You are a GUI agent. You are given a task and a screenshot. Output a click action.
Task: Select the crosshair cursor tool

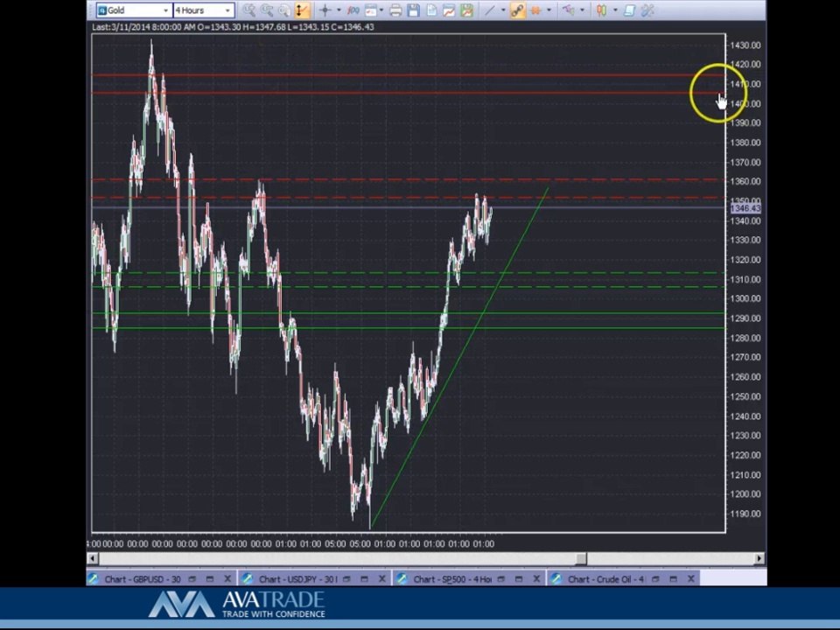(325, 10)
